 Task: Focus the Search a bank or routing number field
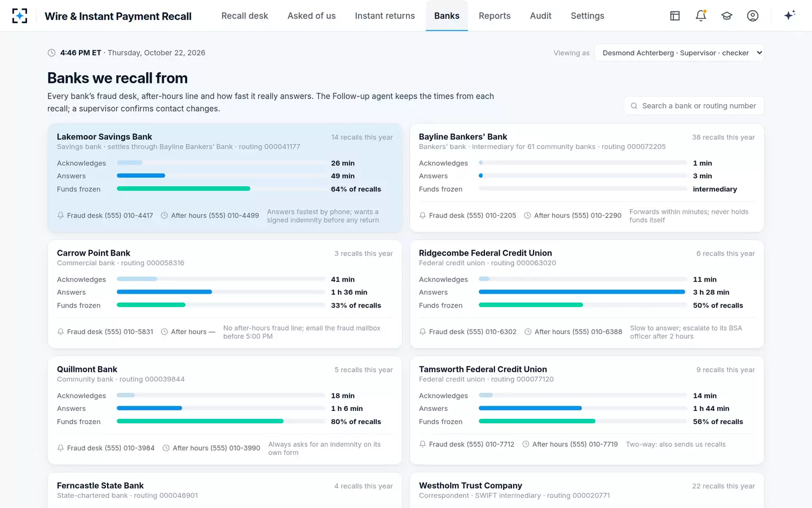click(x=694, y=106)
